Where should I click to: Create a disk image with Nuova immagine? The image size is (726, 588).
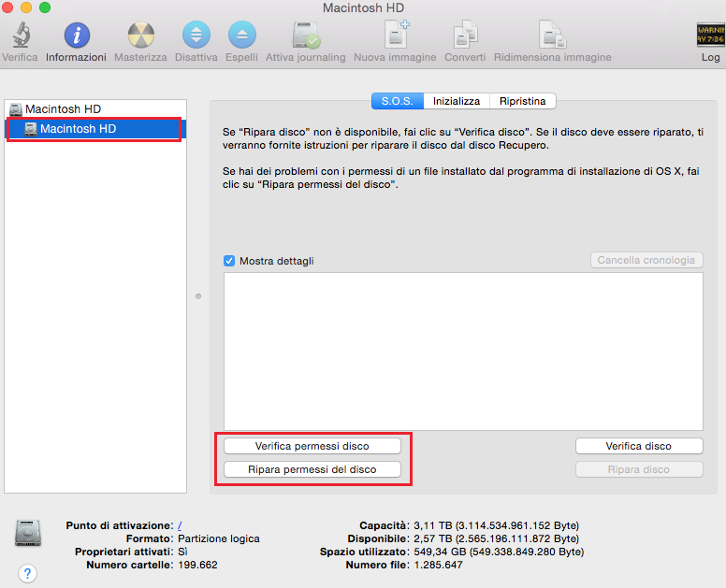click(397, 35)
